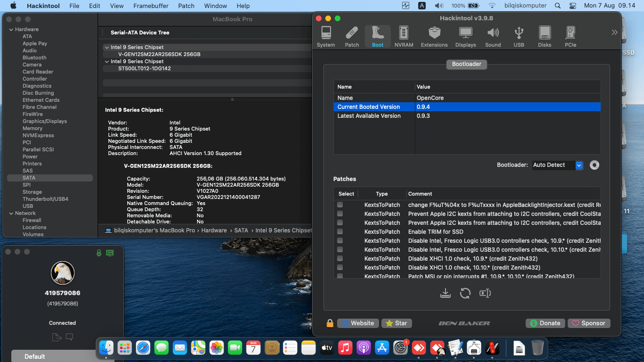The image size is (644, 362).
Task: Click the Sponsor button
Action: [589, 323]
